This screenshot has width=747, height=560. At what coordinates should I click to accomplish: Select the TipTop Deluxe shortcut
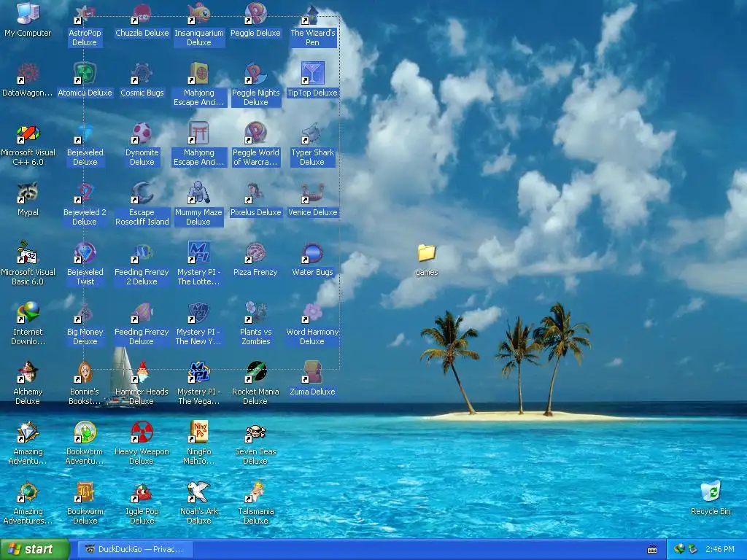coord(312,73)
